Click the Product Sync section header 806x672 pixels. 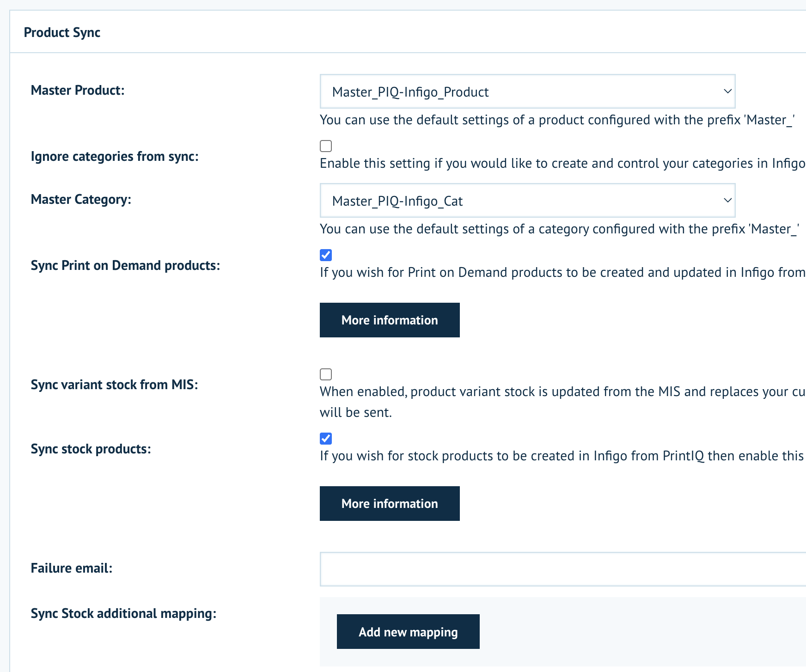coord(62,32)
